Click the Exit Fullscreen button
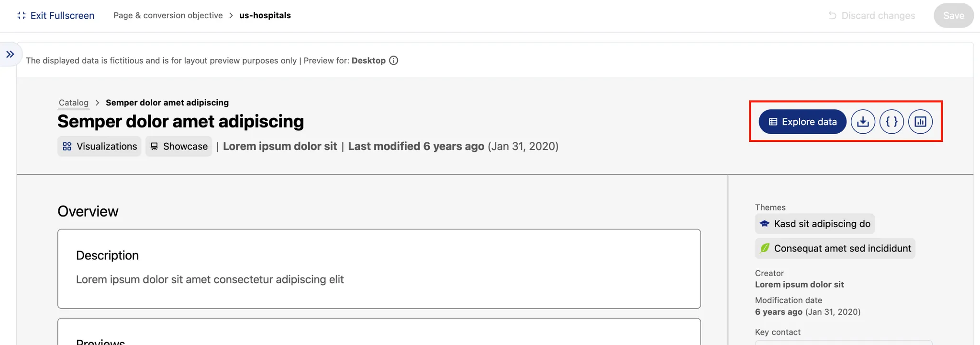The width and height of the screenshot is (980, 345). pos(56,15)
